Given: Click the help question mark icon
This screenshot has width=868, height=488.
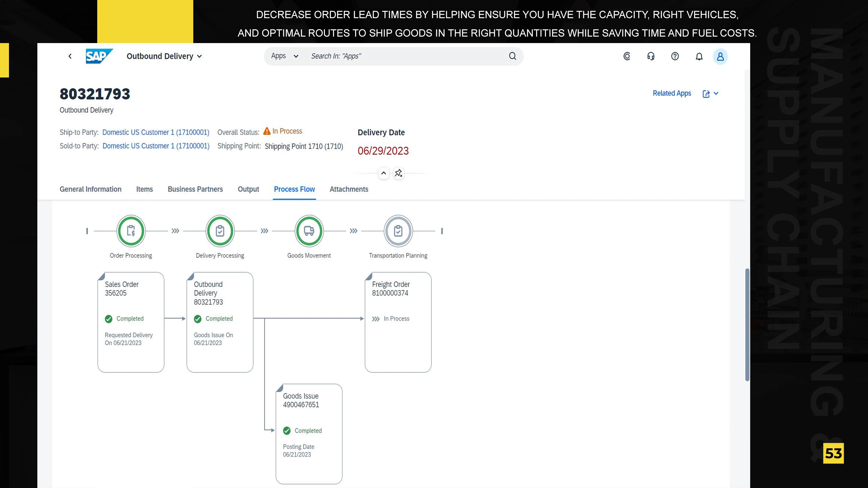Looking at the screenshot, I should coord(675,56).
